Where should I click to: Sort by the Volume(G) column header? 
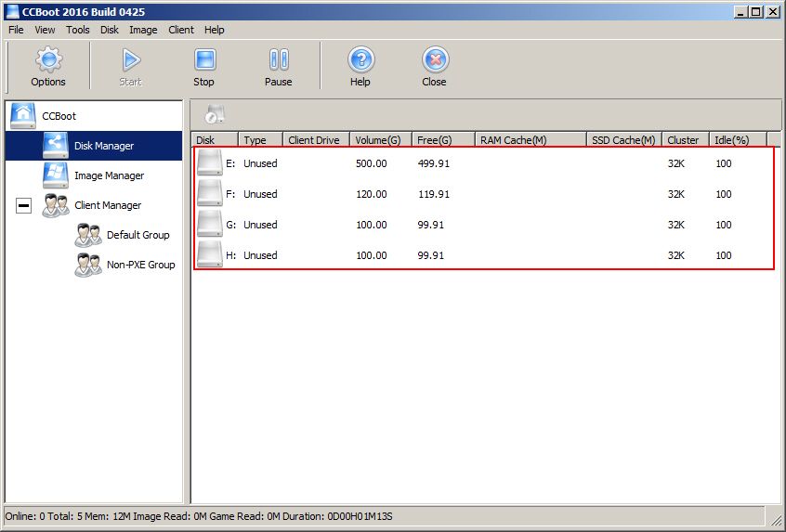[x=381, y=140]
